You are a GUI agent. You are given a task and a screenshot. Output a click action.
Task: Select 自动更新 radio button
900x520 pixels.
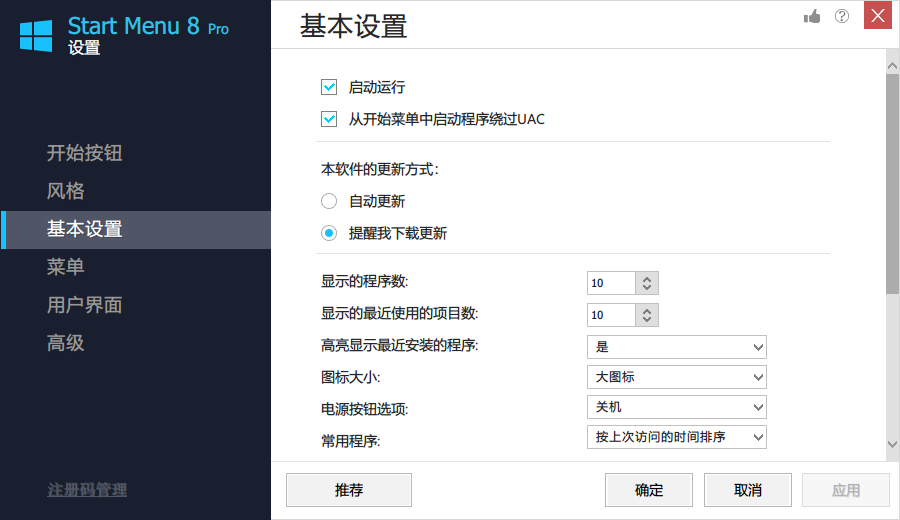pos(329,201)
